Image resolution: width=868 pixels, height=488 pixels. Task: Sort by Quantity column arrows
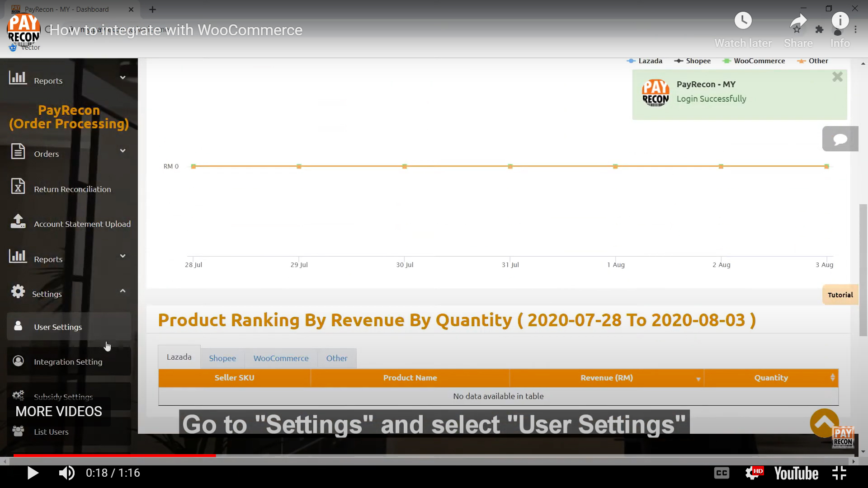coord(832,378)
